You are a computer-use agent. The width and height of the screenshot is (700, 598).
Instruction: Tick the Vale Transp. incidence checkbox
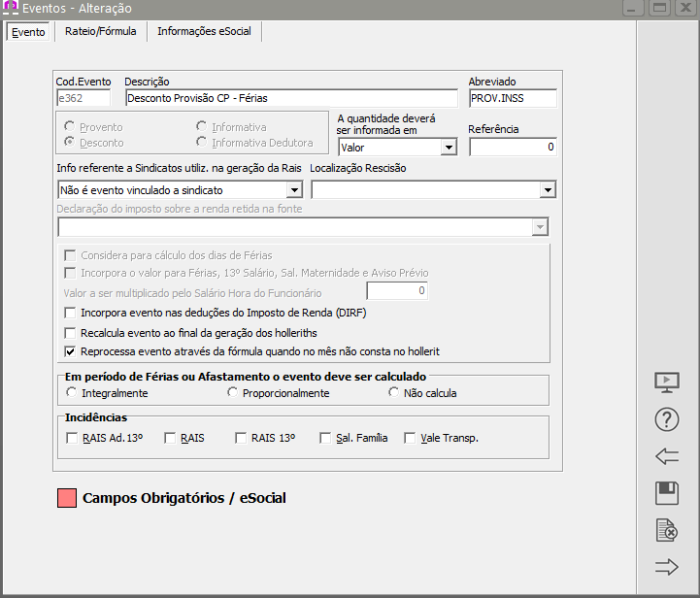click(x=410, y=439)
